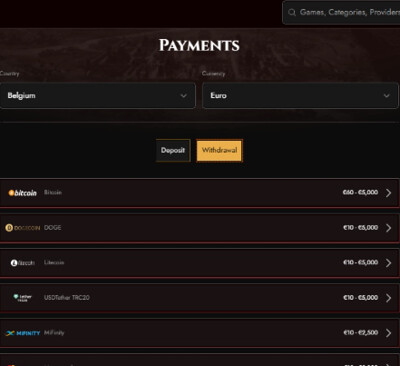Image resolution: width=400 pixels, height=366 pixels.
Task: Open the Belgium country dropdown
Action: [98, 96]
